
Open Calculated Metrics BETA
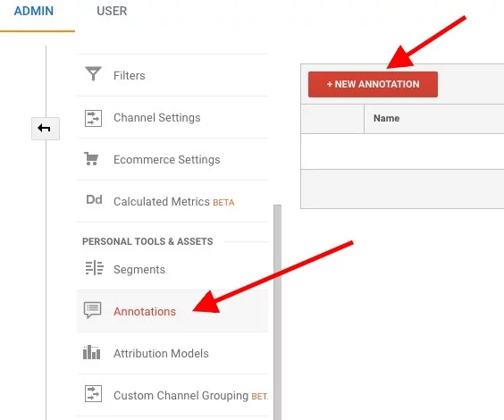pos(174,202)
